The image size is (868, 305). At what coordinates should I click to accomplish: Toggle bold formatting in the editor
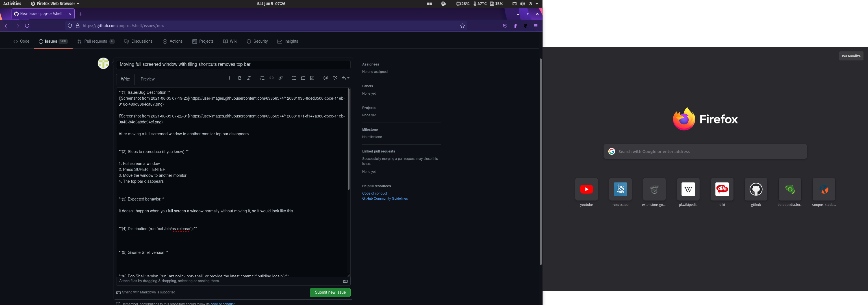pyautogui.click(x=240, y=78)
